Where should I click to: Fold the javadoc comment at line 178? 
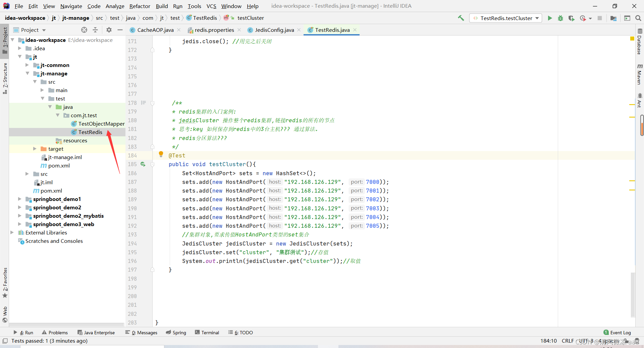152,103
